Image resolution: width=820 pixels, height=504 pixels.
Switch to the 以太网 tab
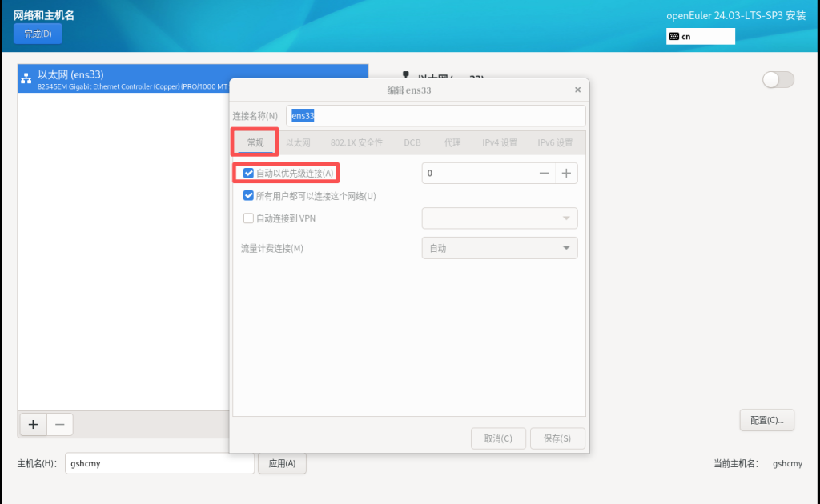(x=298, y=143)
